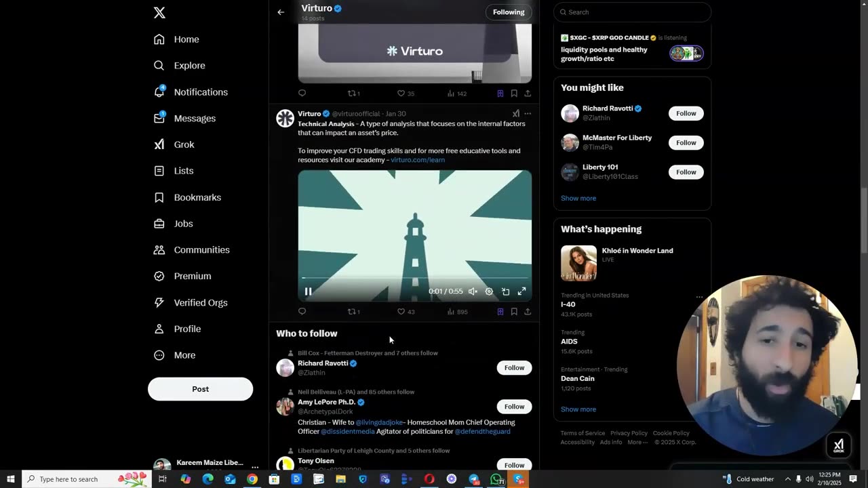Seek along the video progress bar
The width and height of the screenshot is (868, 488).
tap(414, 278)
